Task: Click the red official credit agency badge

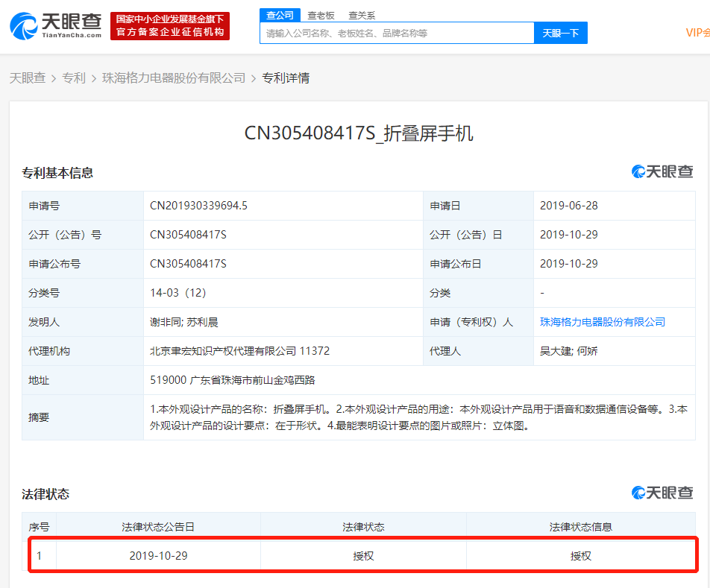Action: click(x=170, y=25)
